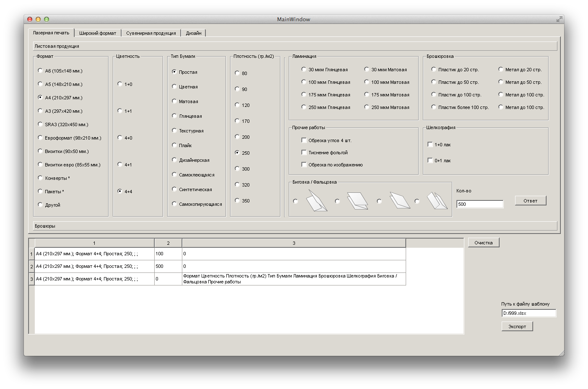This screenshot has height=389, width=588.
Task: Set paper density to 170
Action: point(242,121)
